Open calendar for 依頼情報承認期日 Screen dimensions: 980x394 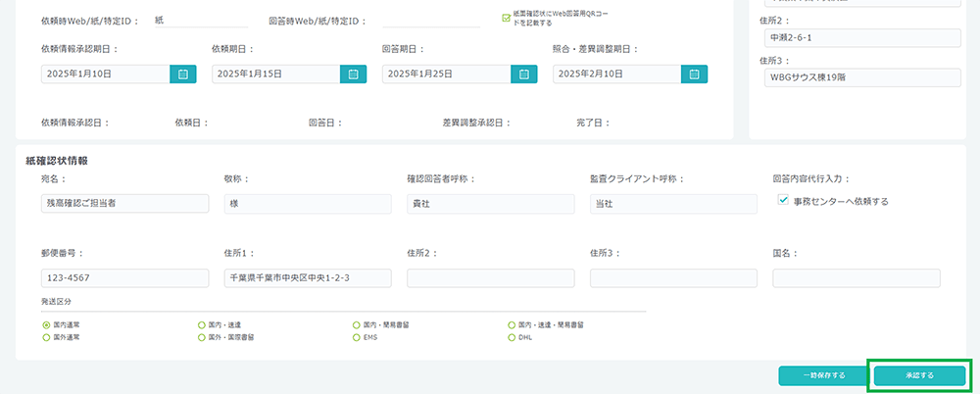pyautogui.click(x=183, y=74)
